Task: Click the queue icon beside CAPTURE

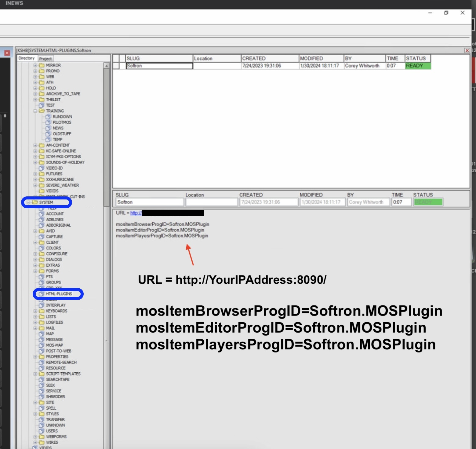Action: coord(42,237)
